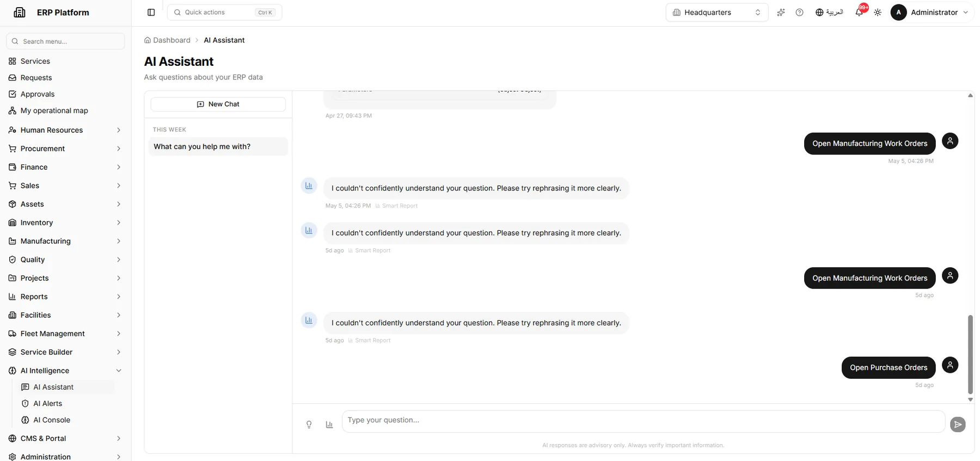Image resolution: width=980 pixels, height=461 pixels.
Task: Focus the 'Type your question...' input
Action: pos(644,421)
